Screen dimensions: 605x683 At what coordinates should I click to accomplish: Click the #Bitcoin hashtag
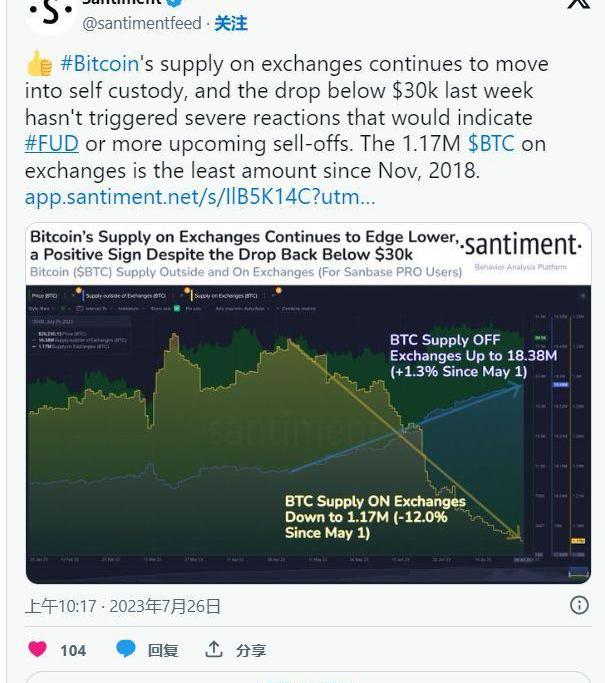pyautogui.click(x=99, y=64)
